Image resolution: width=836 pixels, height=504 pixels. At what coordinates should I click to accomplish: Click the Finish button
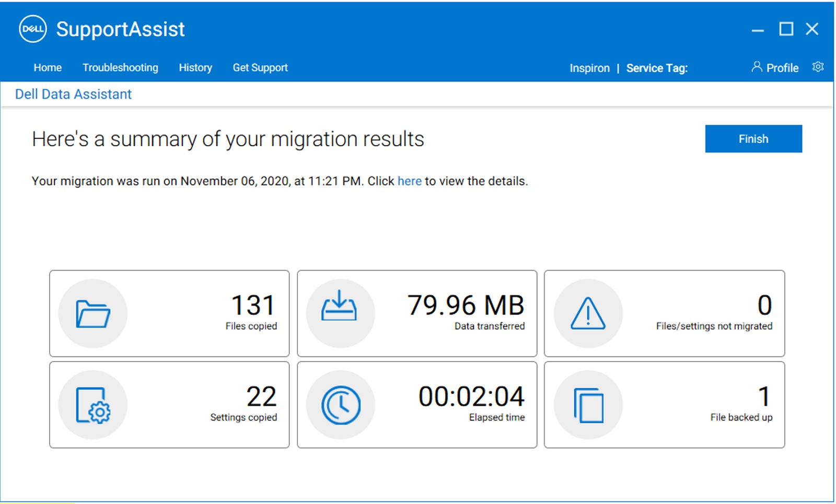point(753,138)
